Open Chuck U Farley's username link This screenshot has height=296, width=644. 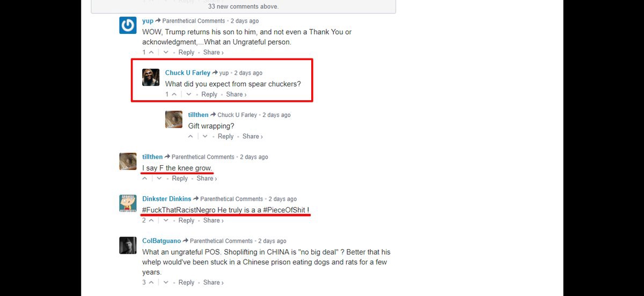tap(188, 73)
